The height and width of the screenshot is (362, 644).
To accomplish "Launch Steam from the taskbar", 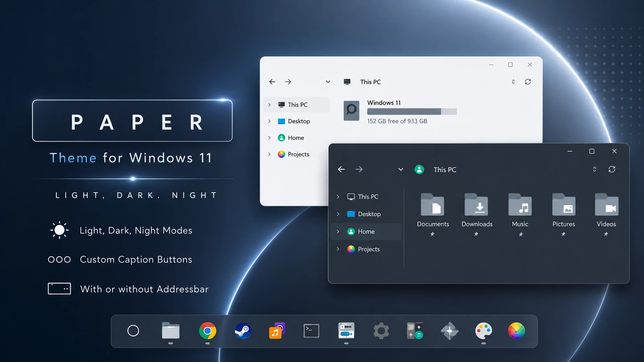I will coord(243,330).
